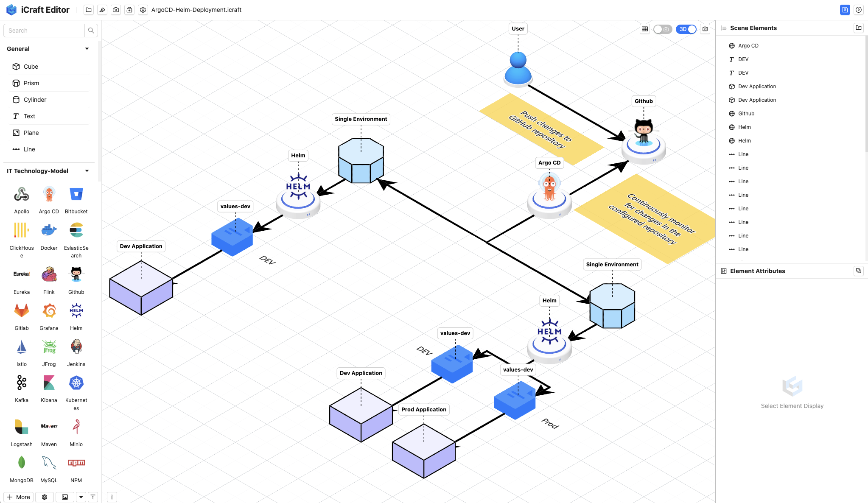Click in the Search input field
Image resolution: width=868 pixels, height=503 pixels.
coord(44,31)
